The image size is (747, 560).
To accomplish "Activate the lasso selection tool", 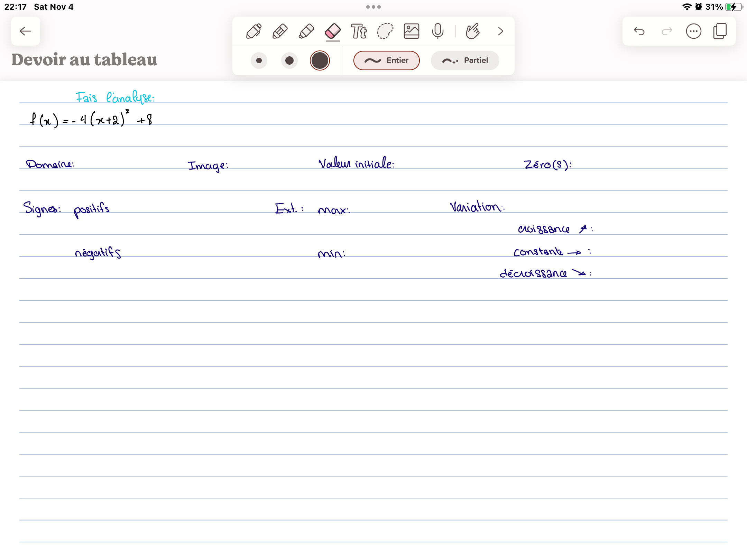I will pyautogui.click(x=385, y=31).
